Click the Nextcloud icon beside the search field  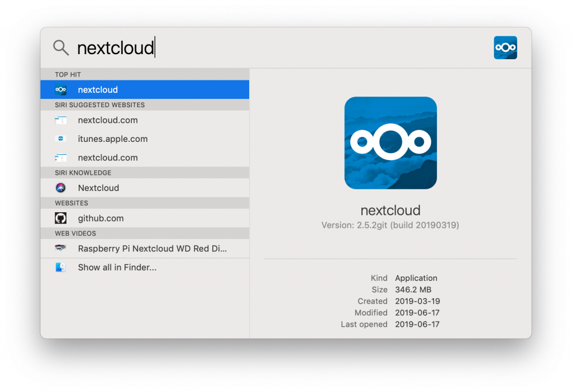click(505, 47)
